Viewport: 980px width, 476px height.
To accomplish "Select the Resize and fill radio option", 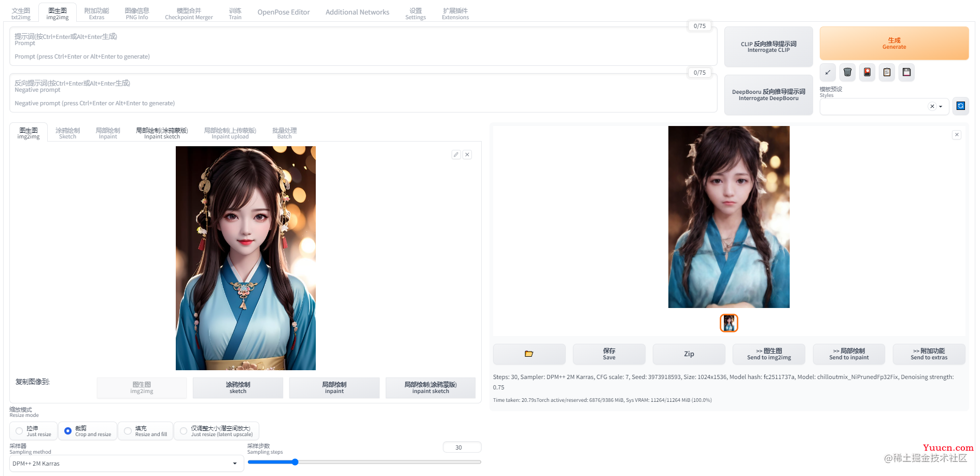I will (x=145, y=431).
